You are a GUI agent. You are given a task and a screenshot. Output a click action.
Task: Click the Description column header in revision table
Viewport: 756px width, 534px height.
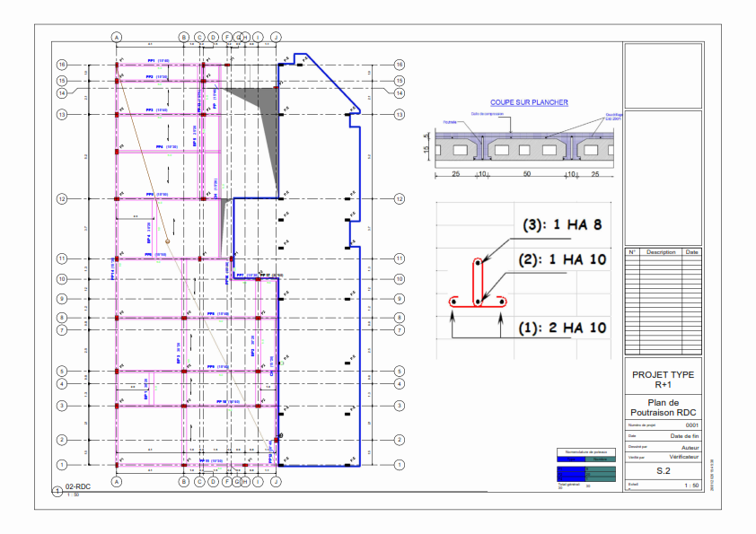click(659, 252)
